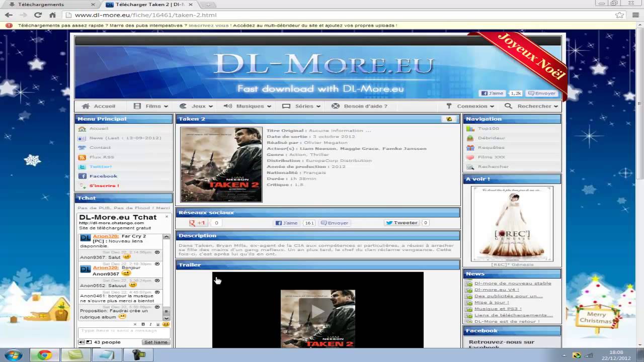Mute chat sound with speaker icon
644x362 pixels.
(82, 342)
